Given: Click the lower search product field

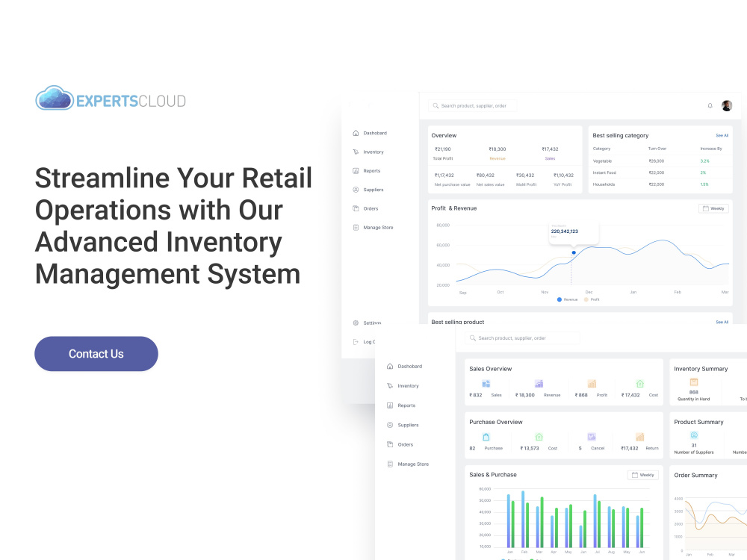Looking at the screenshot, I should (x=522, y=338).
